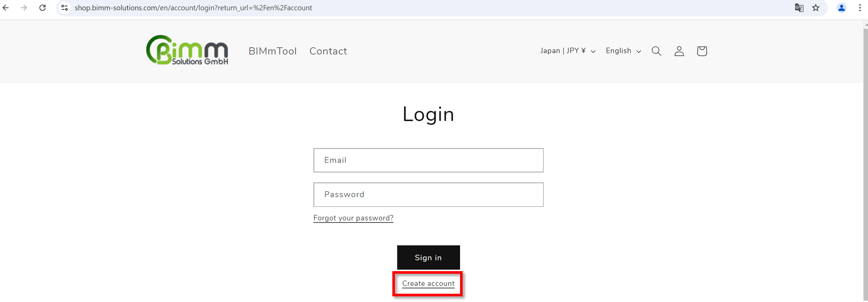Open the search magnifier icon

(656, 51)
